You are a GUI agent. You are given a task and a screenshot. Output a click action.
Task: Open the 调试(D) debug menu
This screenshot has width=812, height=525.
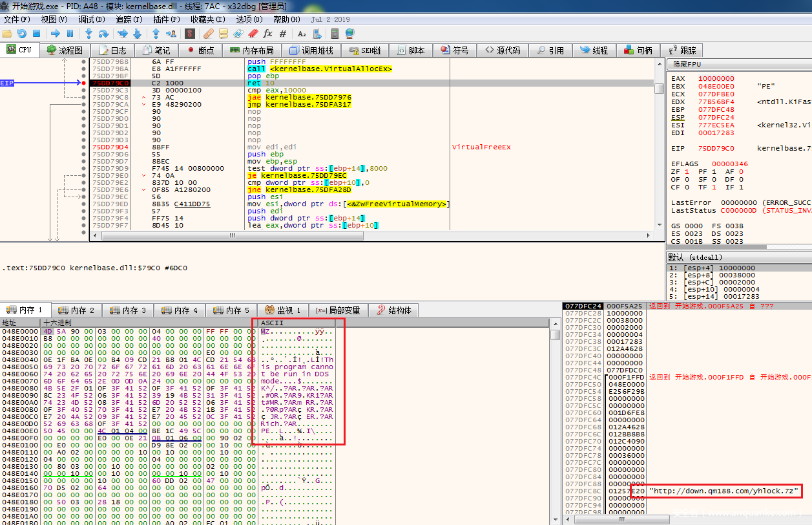90,19
